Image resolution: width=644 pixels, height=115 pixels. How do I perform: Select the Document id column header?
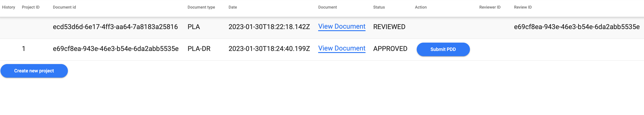[x=64, y=7]
